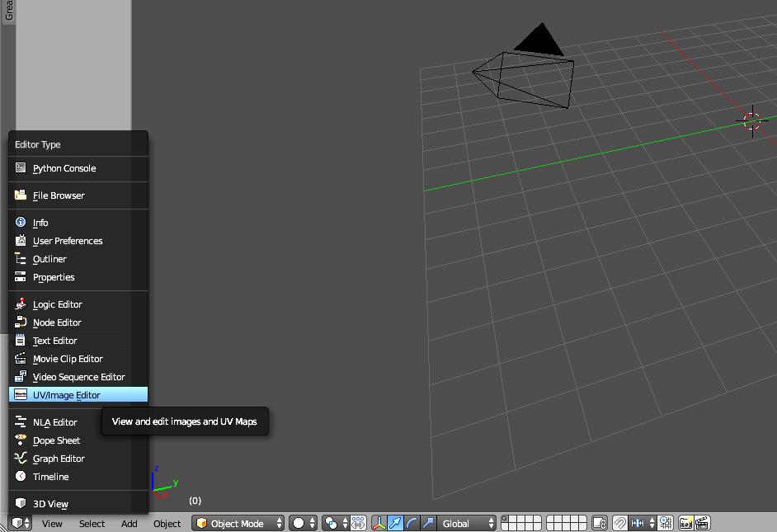This screenshot has height=532, width=777.
Task: Toggle the first scene layer button with dot
Action: coord(505,520)
